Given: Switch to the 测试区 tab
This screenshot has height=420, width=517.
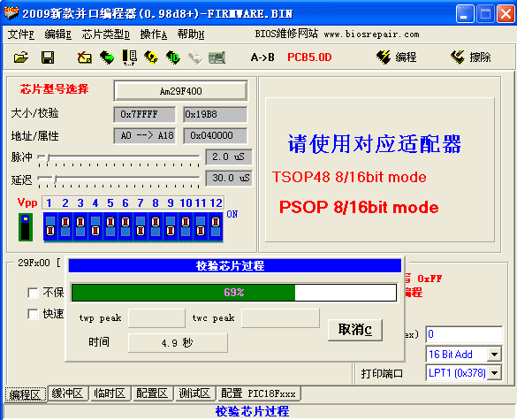Looking at the screenshot, I should coord(194,393).
